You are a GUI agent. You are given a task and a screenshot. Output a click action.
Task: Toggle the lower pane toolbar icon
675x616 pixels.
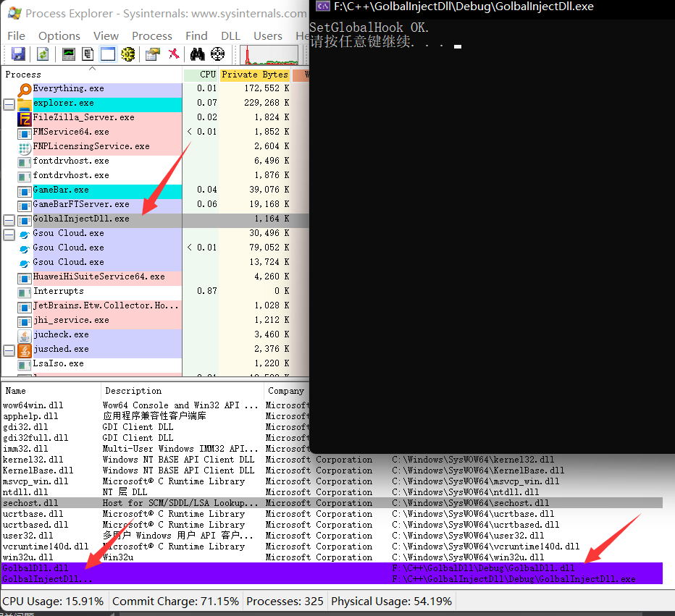click(108, 54)
